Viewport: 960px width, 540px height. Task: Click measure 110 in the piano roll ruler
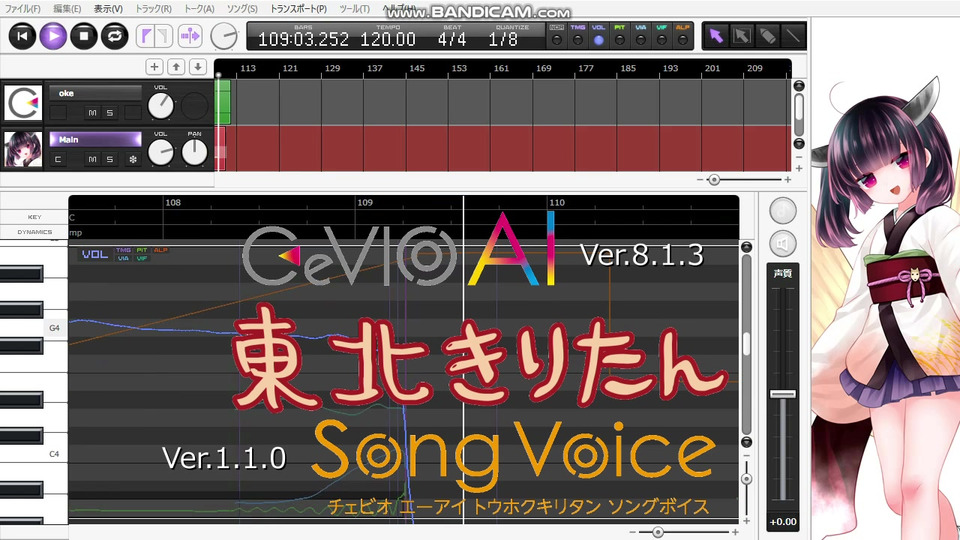(x=557, y=203)
